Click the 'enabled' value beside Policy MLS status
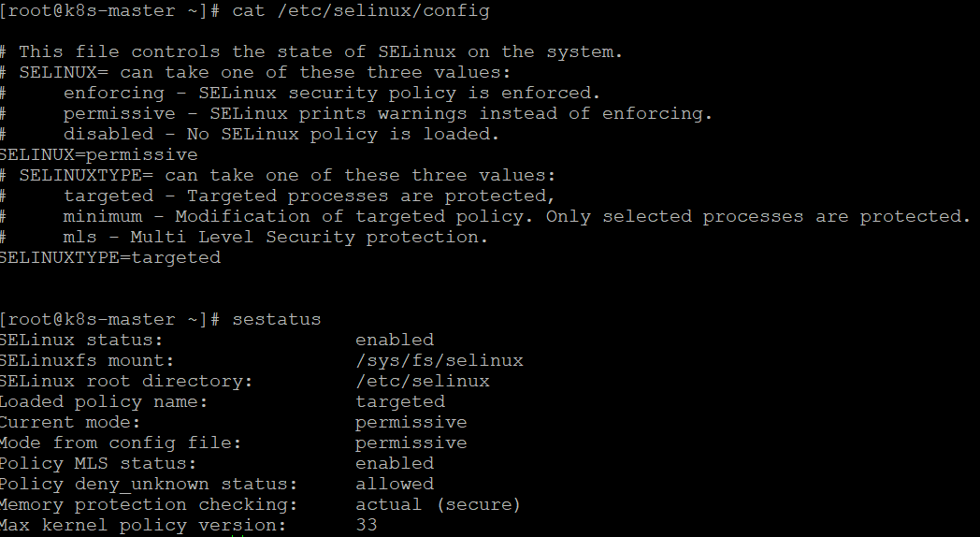The height and width of the screenshot is (537, 980). pos(395,463)
